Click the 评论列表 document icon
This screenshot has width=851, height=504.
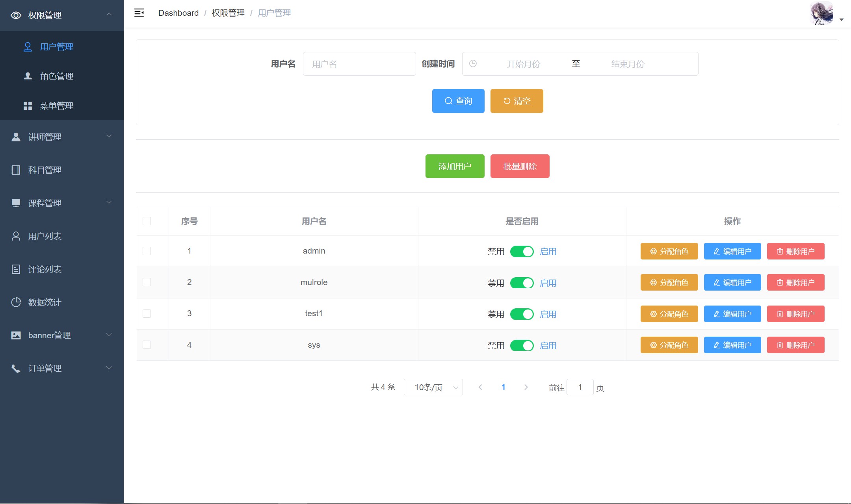[x=16, y=269]
